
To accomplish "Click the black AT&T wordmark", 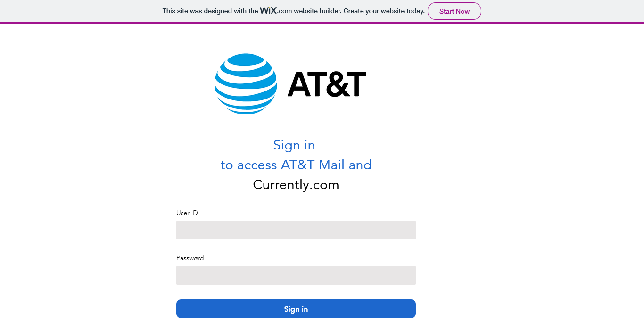I will point(327,84).
